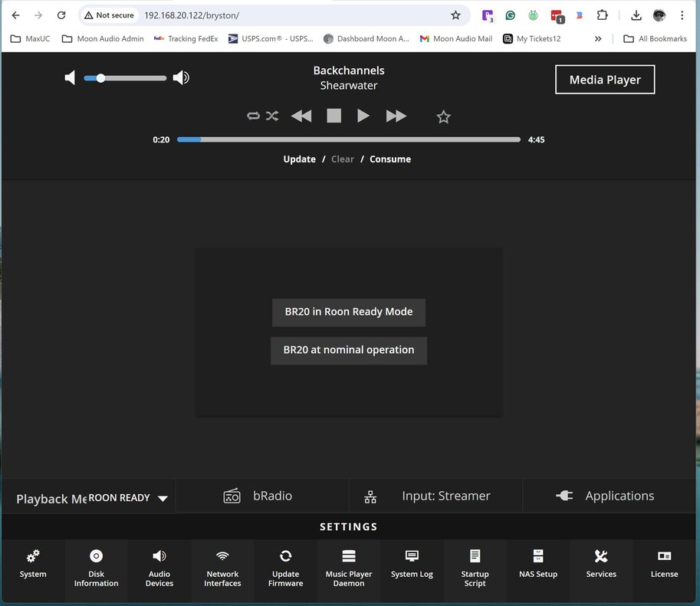Open Applications
This screenshot has height=606, width=700.
610,496
